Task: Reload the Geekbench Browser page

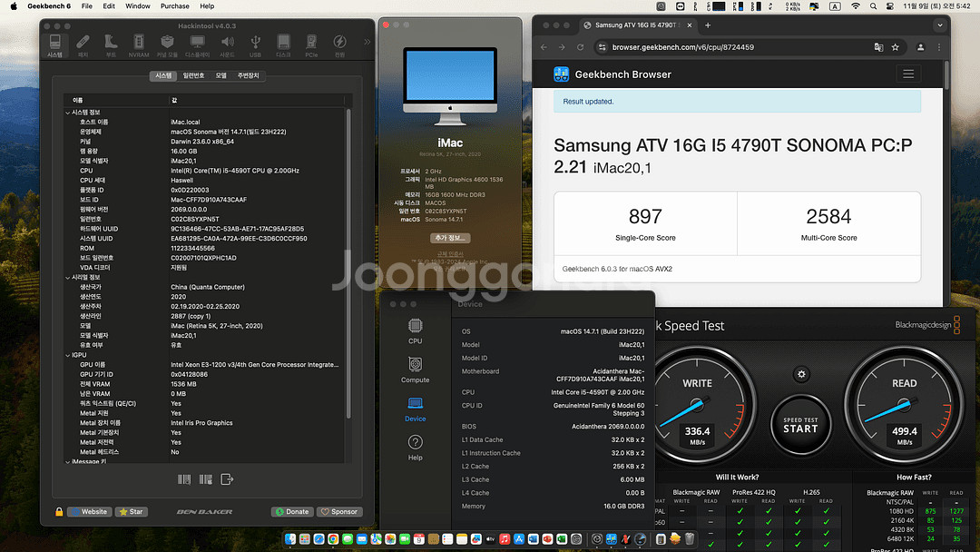Action: coord(580,47)
